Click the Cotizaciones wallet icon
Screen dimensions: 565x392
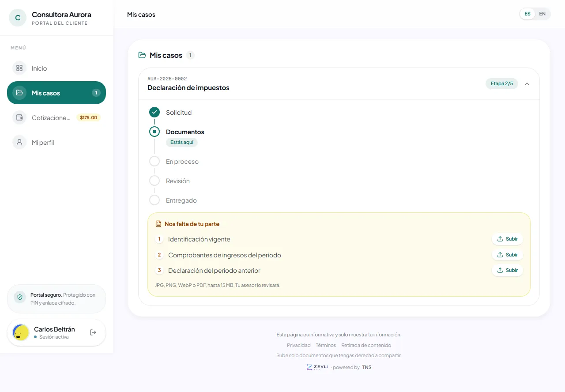[x=19, y=118]
